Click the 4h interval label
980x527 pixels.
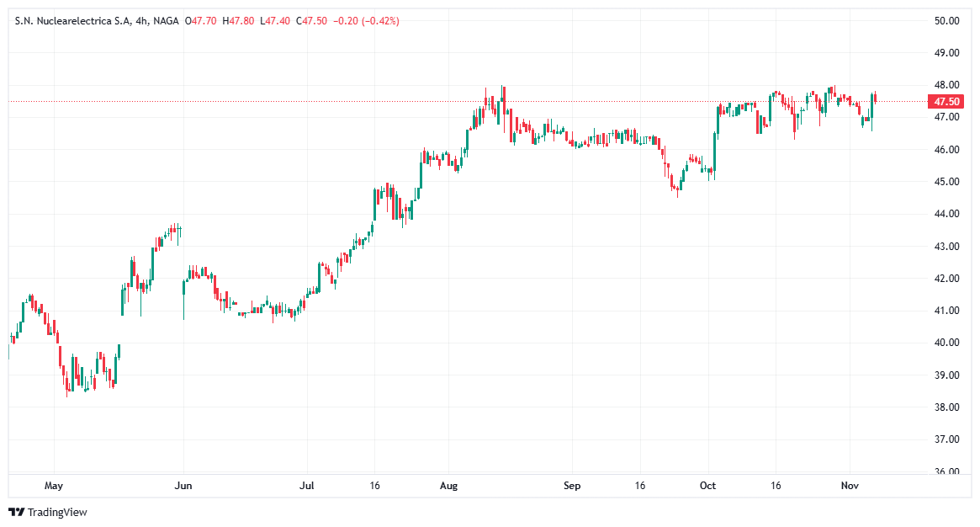pos(141,21)
